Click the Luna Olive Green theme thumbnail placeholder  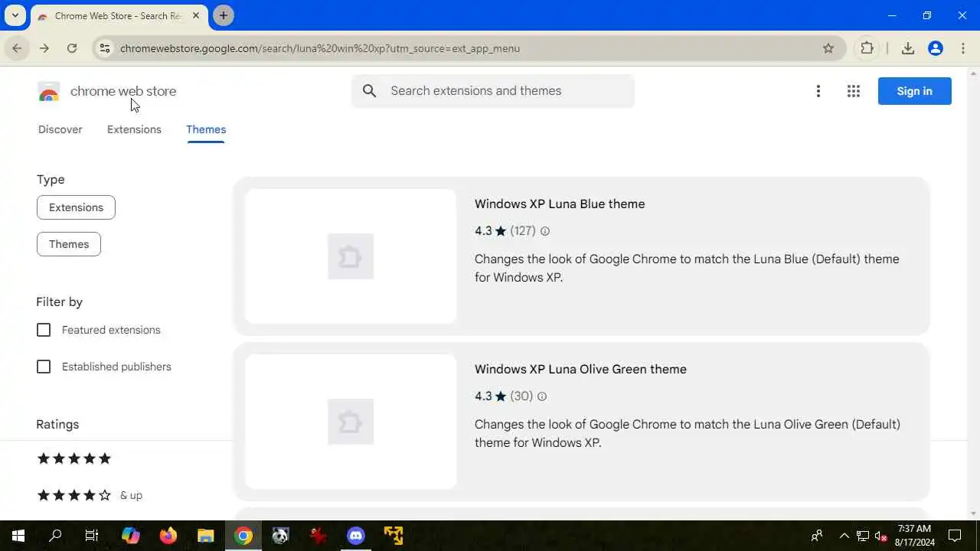[x=351, y=422]
